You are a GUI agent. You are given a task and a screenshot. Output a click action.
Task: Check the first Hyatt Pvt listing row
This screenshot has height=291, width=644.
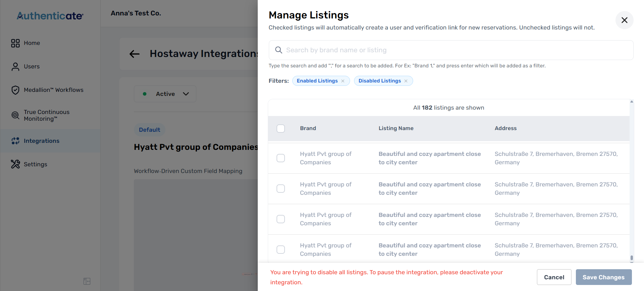281,158
